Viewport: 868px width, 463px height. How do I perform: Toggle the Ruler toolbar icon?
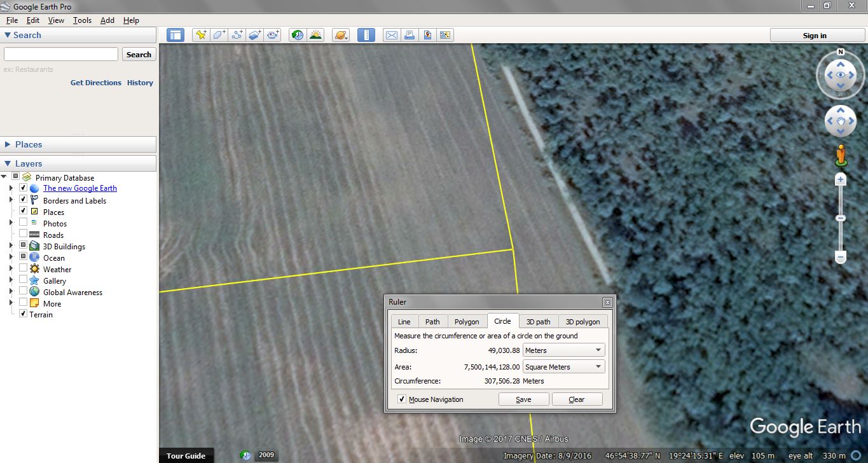[366, 35]
